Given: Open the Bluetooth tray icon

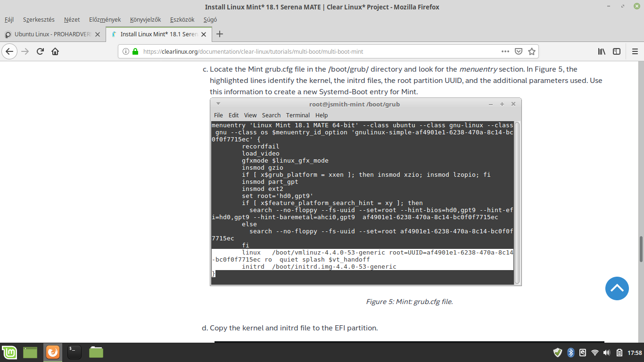Looking at the screenshot, I should pos(570,352).
